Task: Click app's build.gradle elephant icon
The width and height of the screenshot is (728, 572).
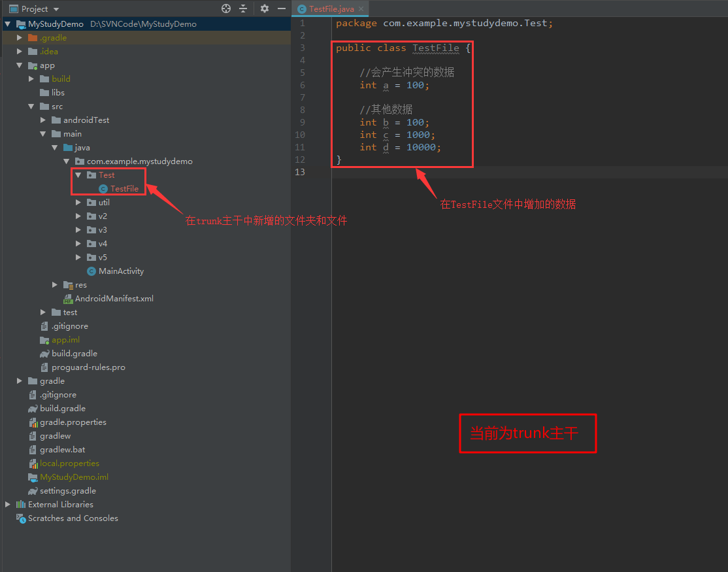Action: (x=44, y=353)
